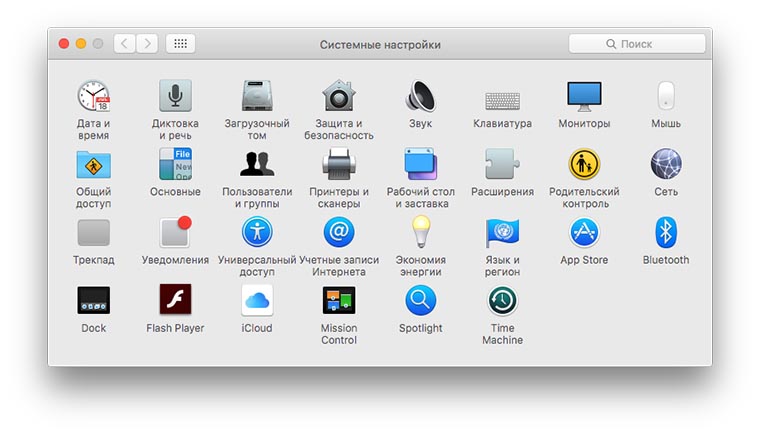Open Звук speaker icon
Screen dimensions: 760x435
pos(420,96)
